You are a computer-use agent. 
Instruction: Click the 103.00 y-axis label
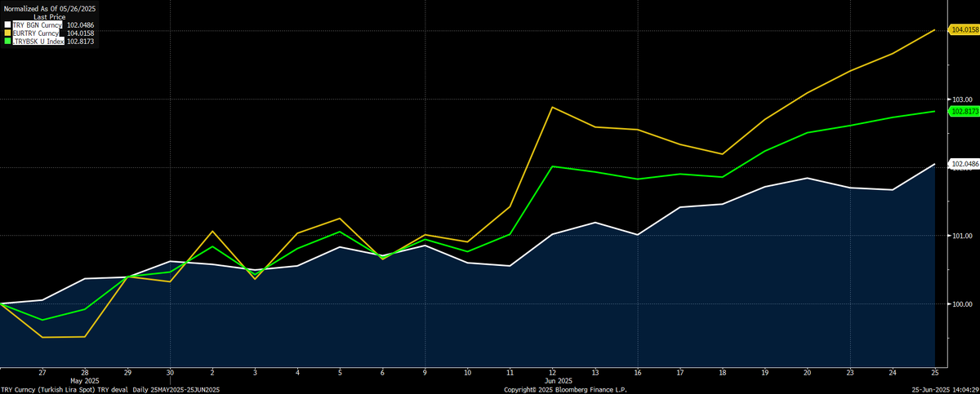point(960,100)
